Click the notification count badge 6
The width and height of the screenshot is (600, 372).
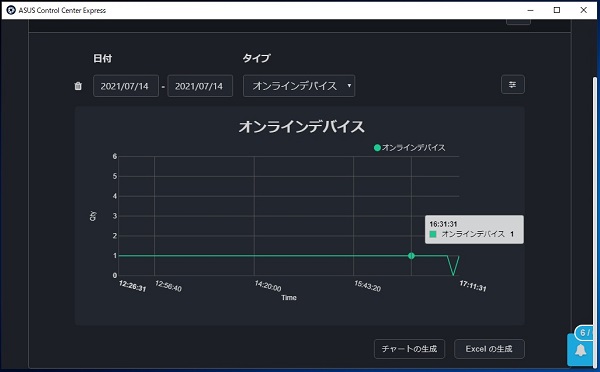[585, 333]
